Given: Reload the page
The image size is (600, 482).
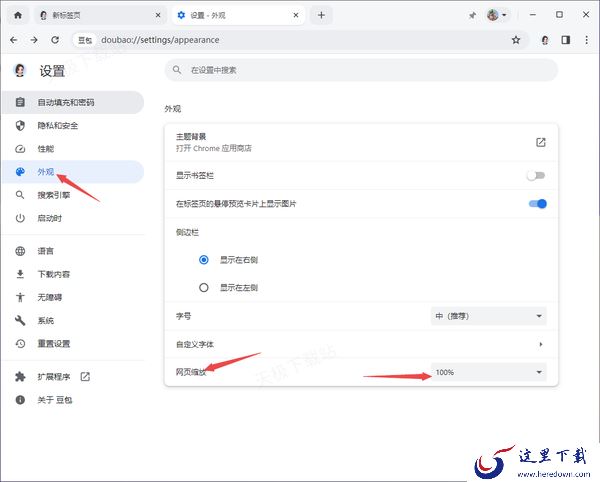Looking at the screenshot, I should [55, 40].
